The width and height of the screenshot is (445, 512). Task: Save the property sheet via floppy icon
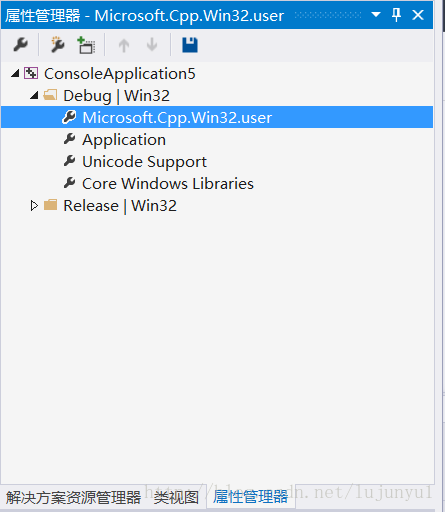tap(190, 45)
